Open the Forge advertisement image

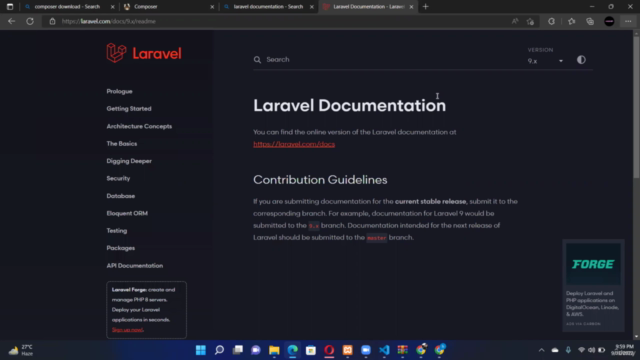coord(593,264)
